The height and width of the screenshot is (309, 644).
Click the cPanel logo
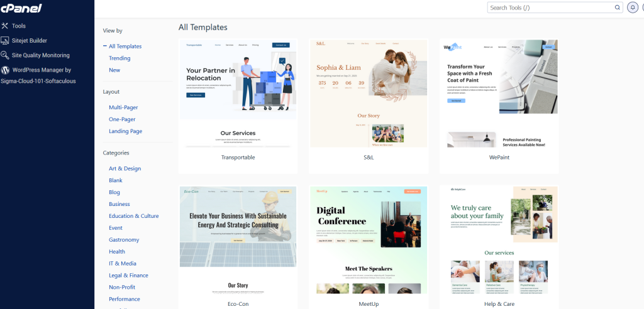pyautogui.click(x=21, y=8)
